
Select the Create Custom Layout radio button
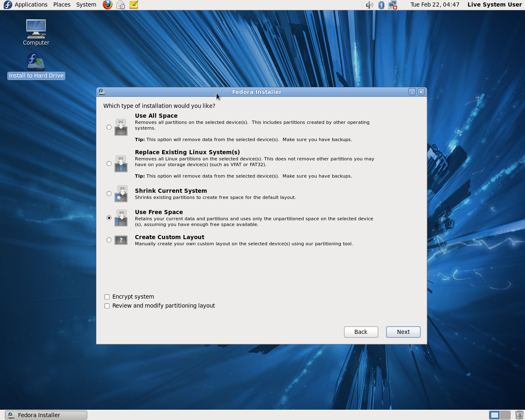pyautogui.click(x=109, y=240)
